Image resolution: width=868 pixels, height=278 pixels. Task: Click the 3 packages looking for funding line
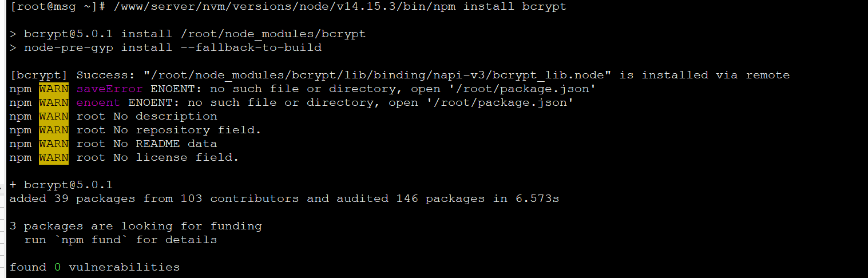(x=136, y=226)
